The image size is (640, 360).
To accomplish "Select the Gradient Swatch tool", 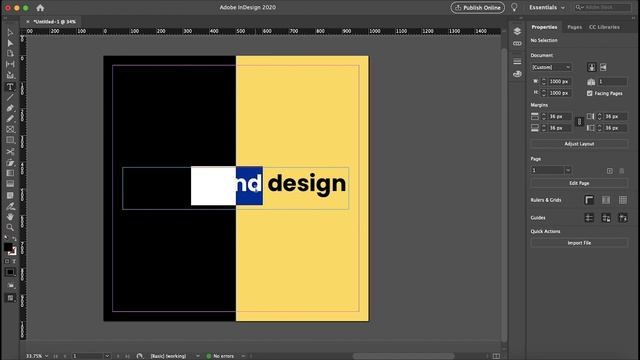I will click(x=10, y=173).
